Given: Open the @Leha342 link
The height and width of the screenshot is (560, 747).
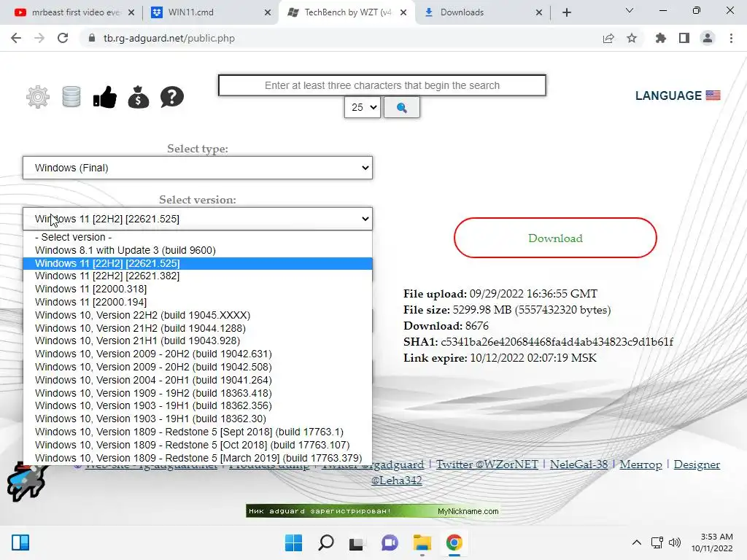Looking at the screenshot, I should tap(396, 480).
